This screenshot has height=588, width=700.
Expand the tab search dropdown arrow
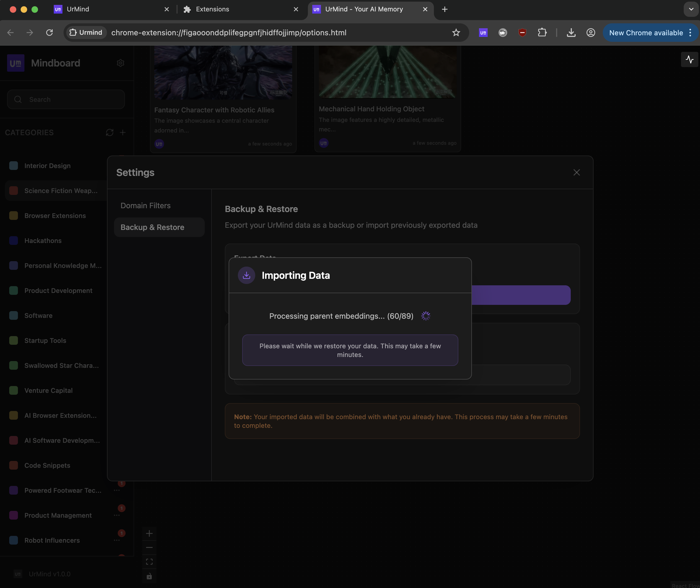[691, 9]
